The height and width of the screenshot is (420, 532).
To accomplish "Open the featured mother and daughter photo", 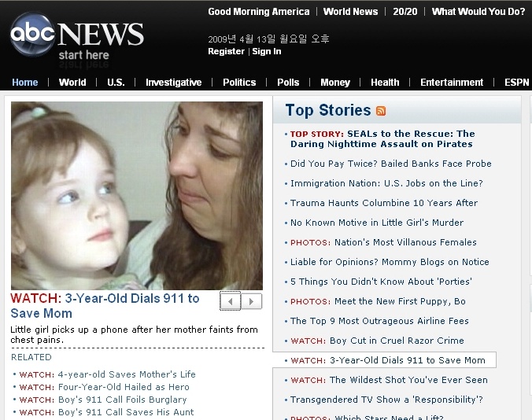I will click(x=137, y=196).
